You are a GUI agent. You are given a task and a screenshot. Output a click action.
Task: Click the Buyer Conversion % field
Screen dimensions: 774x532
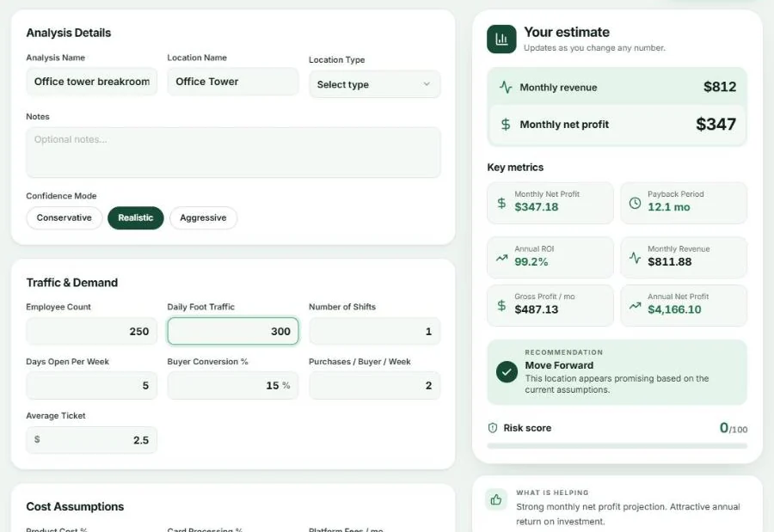(x=233, y=385)
